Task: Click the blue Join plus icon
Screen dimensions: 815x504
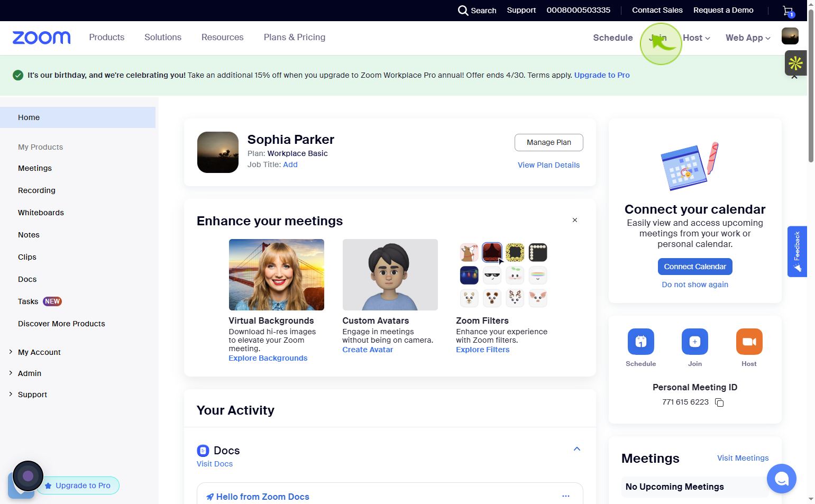Action: point(695,342)
